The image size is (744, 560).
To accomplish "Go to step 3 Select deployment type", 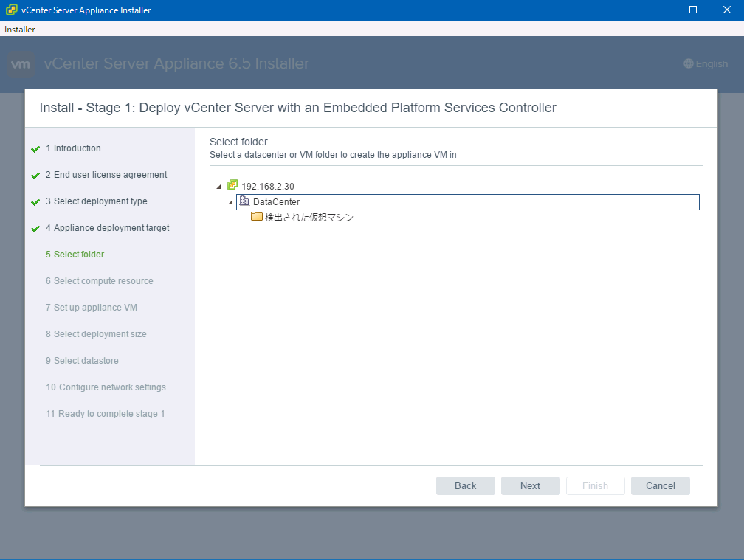I will coord(96,201).
